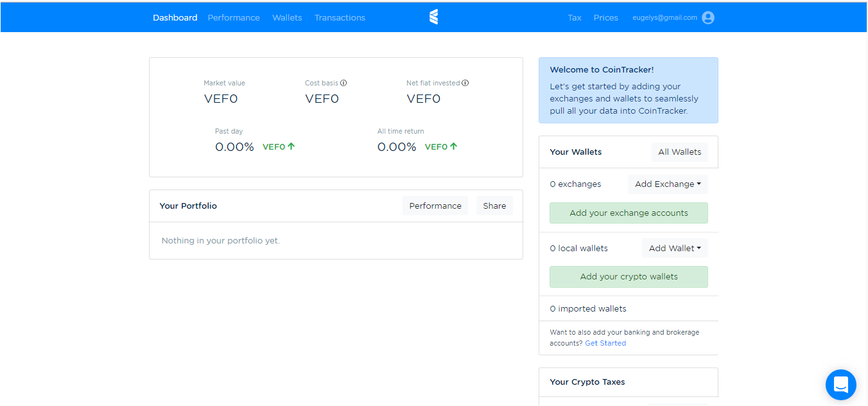Expand the Add Exchange dropdown
This screenshot has height=406, width=868.
(x=668, y=184)
